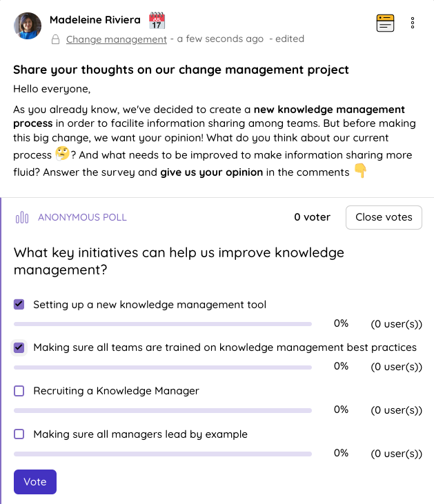Image resolution: width=434 pixels, height=504 pixels.
Task: Click the 0 voter count
Action: click(x=312, y=217)
